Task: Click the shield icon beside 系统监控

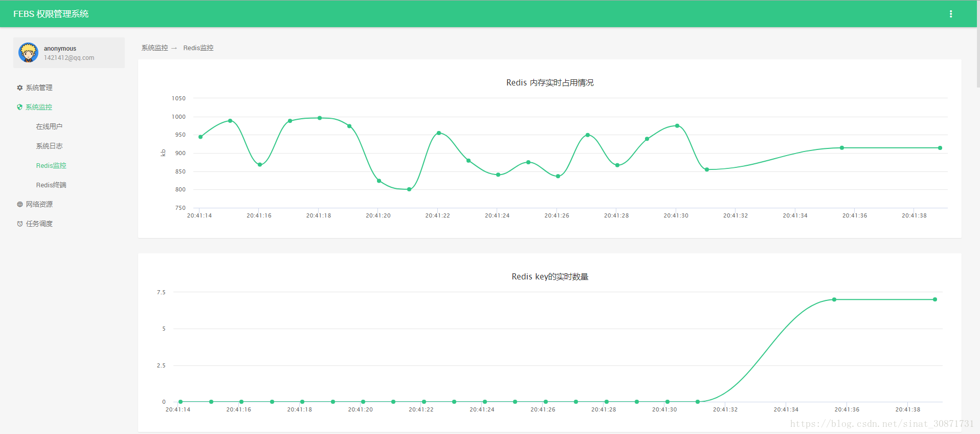Action: [x=20, y=107]
